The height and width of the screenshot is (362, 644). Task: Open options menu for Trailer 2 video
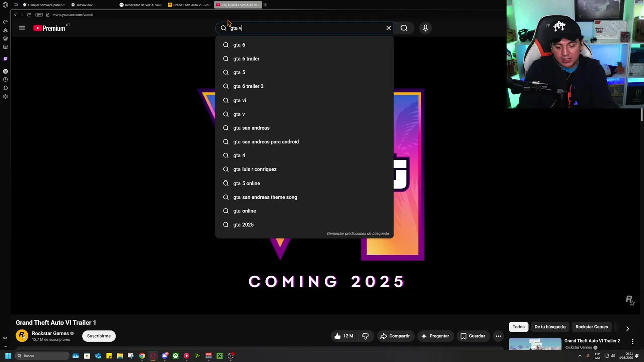632,342
